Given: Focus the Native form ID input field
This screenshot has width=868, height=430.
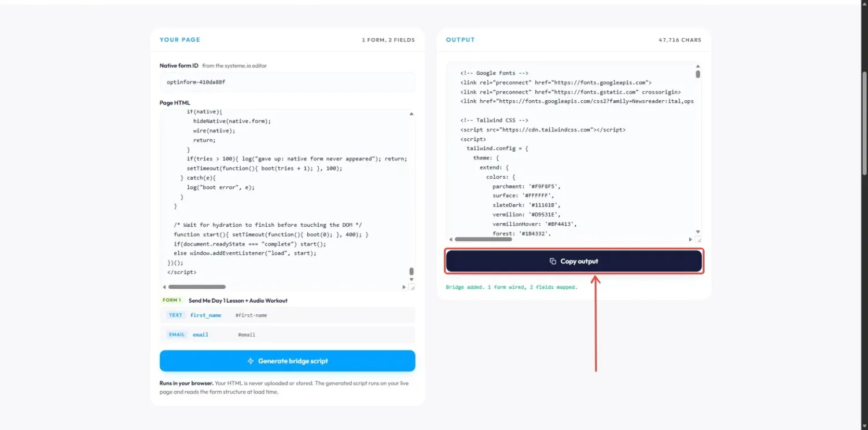Looking at the screenshot, I should tap(287, 82).
